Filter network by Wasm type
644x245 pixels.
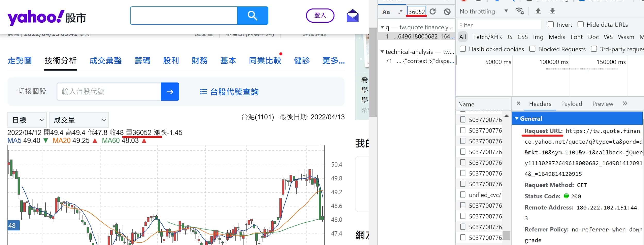tap(626, 37)
